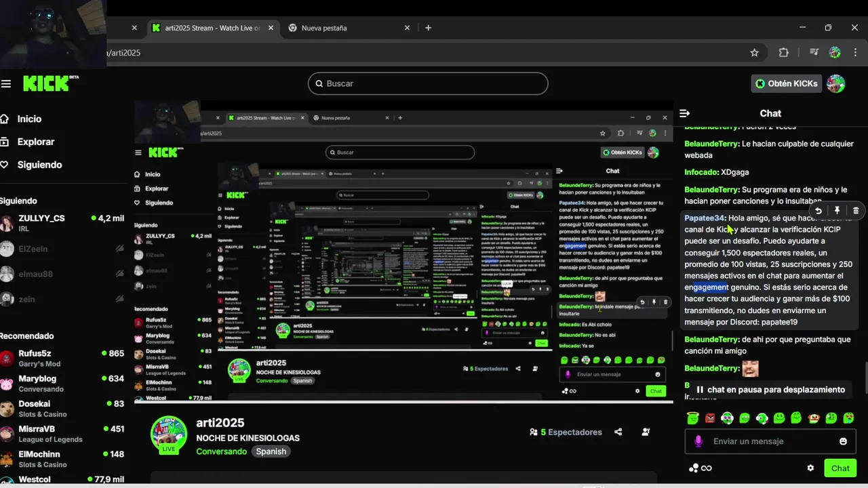Open the emoji picker in the message box
Image resolution: width=868 pixels, height=488 pixels.
pos(843,441)
